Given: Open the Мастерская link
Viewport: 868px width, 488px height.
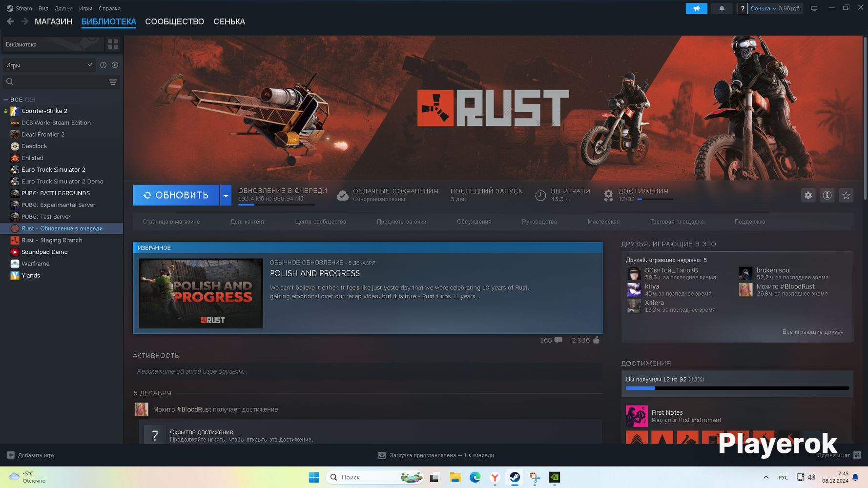Looking at the screenshot, I should 603,222.
